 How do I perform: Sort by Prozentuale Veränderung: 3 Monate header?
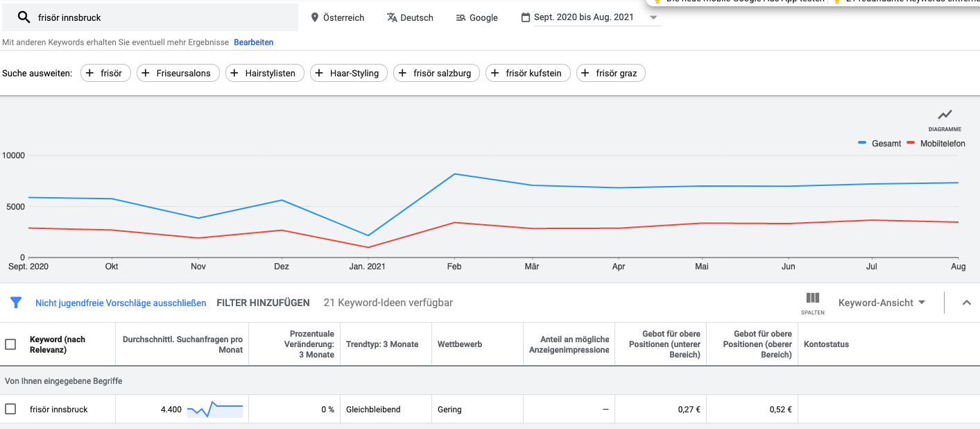pyautogui.click(x=309, y=344)
